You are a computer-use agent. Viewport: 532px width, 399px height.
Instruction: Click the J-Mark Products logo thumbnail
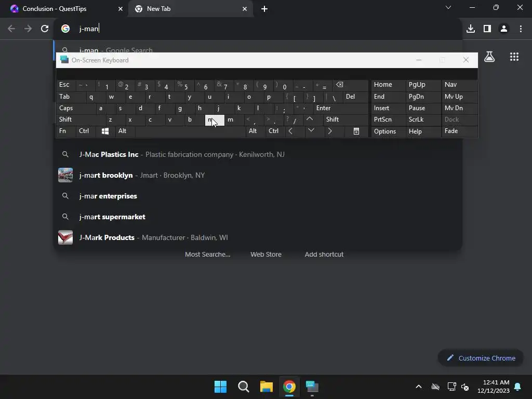coord(65,237)
